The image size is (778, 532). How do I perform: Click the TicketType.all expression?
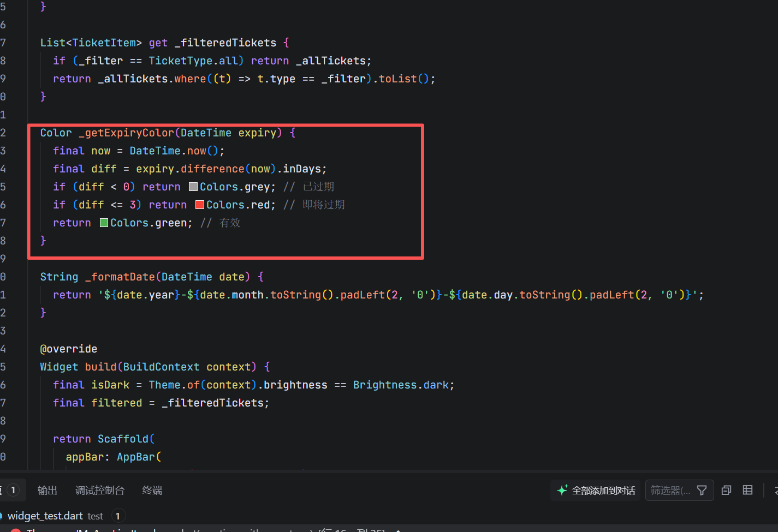click(x=194, y=61)
